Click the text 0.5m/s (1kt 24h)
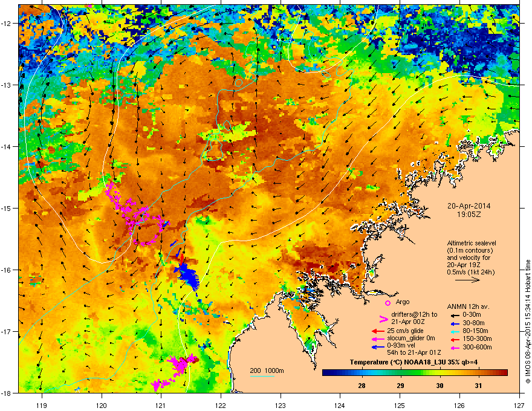Screen dimensions: 532x411 [x=470, y=272]
